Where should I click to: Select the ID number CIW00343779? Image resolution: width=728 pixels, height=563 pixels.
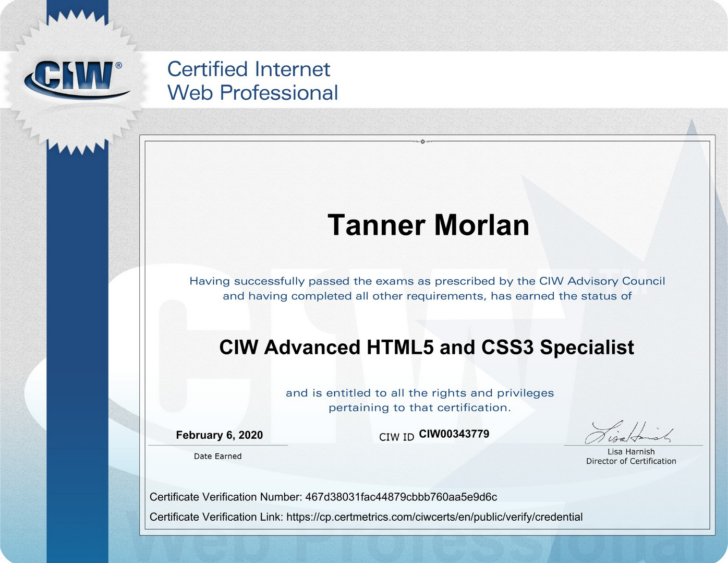454,434
